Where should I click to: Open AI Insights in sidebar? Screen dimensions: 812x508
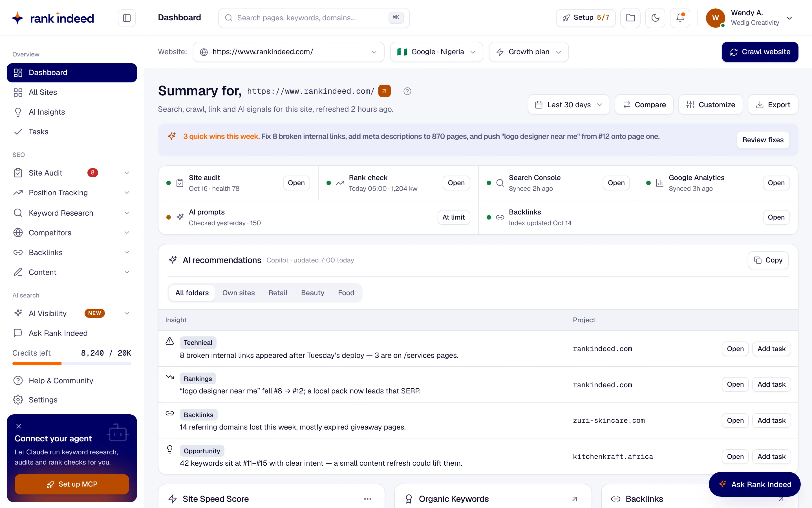point(72,112)
